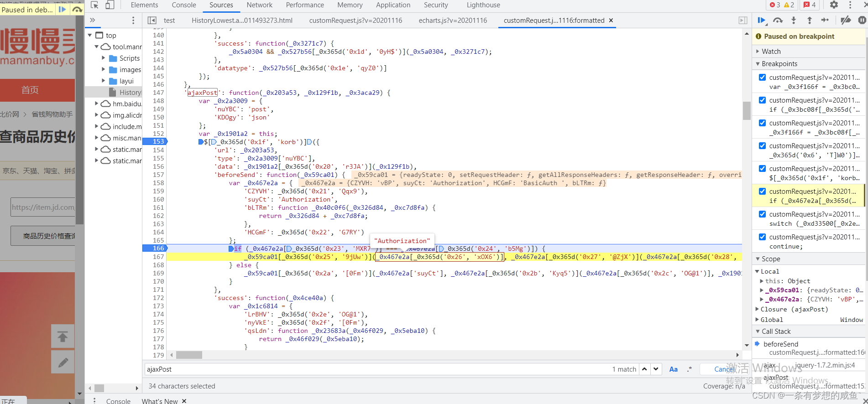Screen dimensions: 868x404
Task: Click the Step arrow-dot icon
Action: tap(825, 20)
